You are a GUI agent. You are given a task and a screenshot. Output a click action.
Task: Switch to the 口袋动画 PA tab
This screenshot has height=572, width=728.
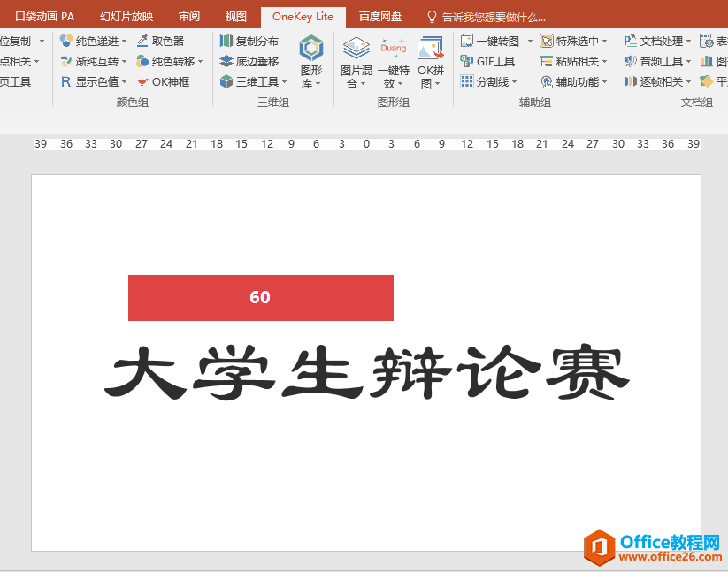(x=44, y=17)
